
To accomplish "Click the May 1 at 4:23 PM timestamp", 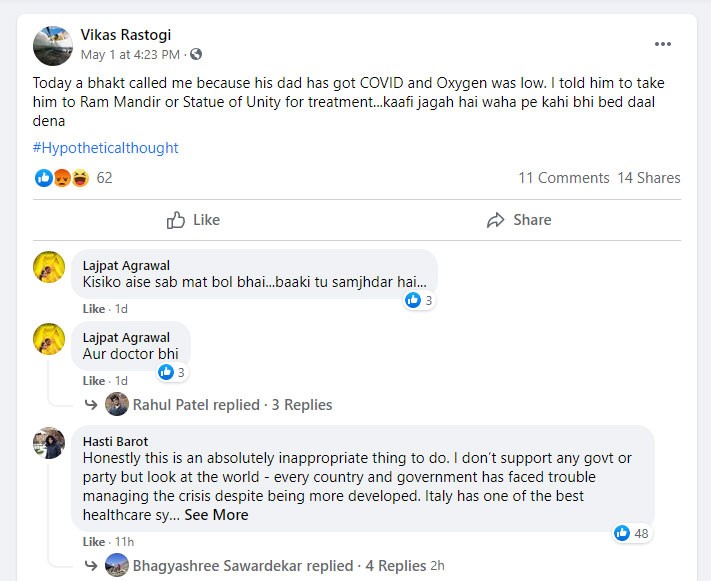I will (130, 54).
